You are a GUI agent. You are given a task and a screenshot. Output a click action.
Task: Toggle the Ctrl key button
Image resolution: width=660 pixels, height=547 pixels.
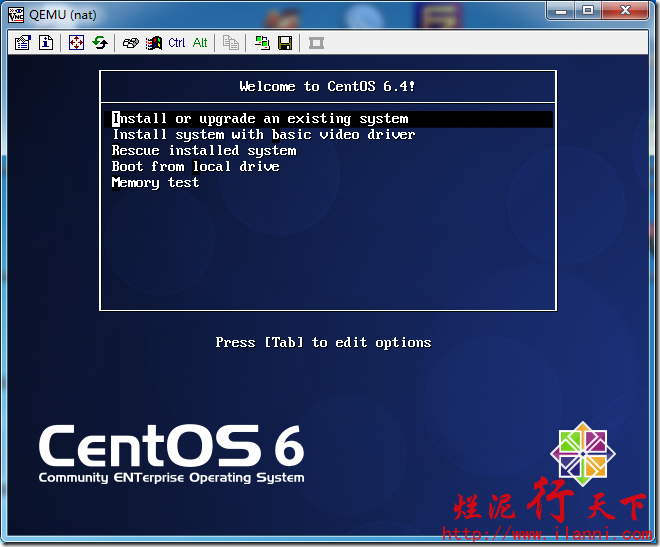[x=176, y=43]
